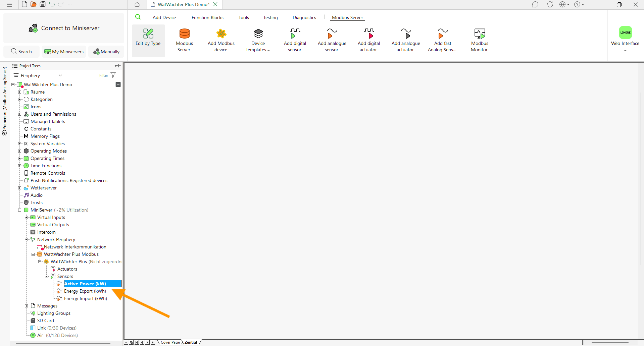Expand the Räume tree node
The height and width of the screenshot is (346, 644).
19,92
